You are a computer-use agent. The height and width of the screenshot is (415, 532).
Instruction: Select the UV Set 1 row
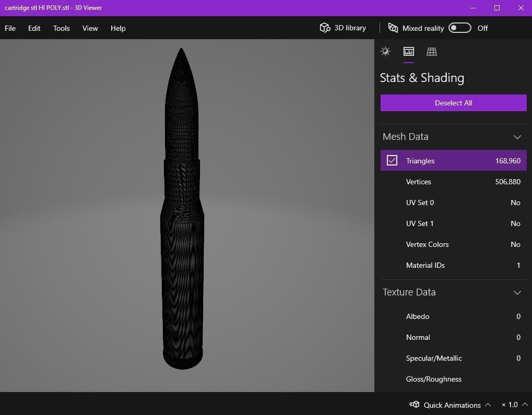[x=453, y=223]
